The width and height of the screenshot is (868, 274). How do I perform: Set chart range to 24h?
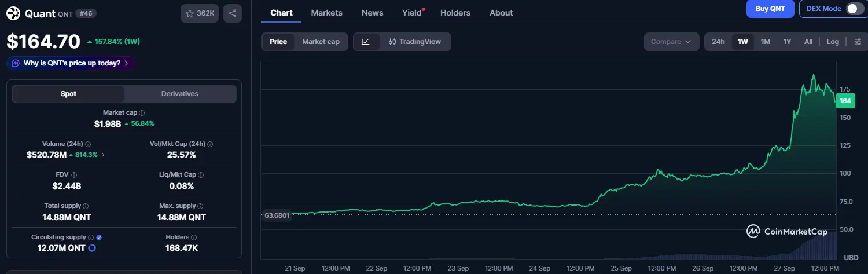pyautogui.click(x=718, y=42)
